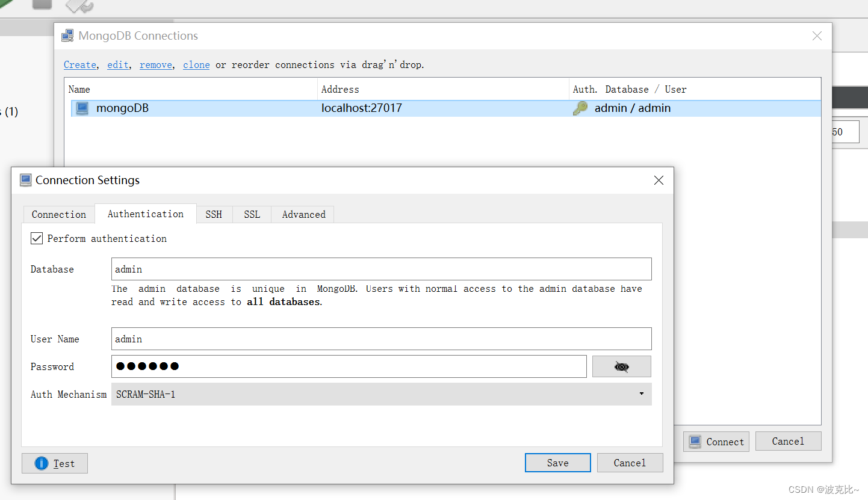Screen dimensions: 868x500
Task: Click the edit connection link
Action: [118, 64]
